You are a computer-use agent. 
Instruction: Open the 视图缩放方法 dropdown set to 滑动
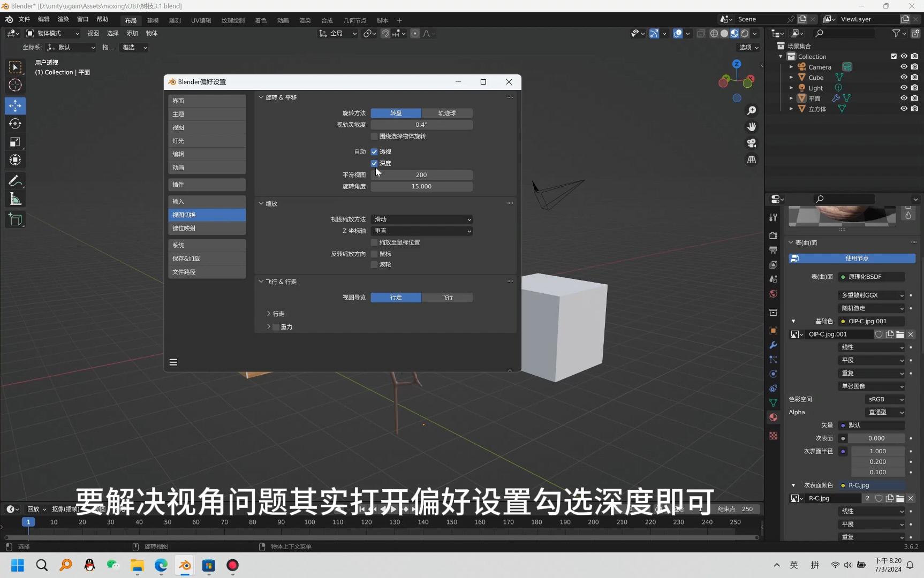pyautogui.click(x=422, y=219)
